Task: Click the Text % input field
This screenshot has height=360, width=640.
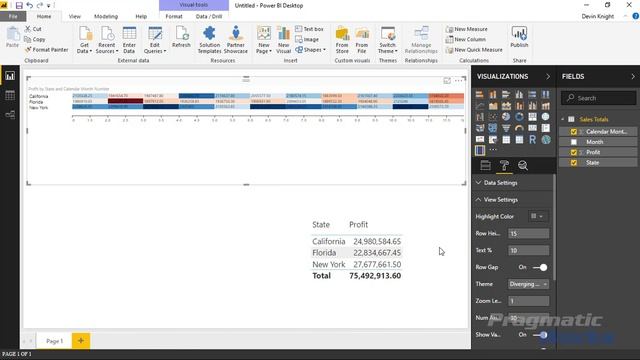Action: [x=528, y=250]
